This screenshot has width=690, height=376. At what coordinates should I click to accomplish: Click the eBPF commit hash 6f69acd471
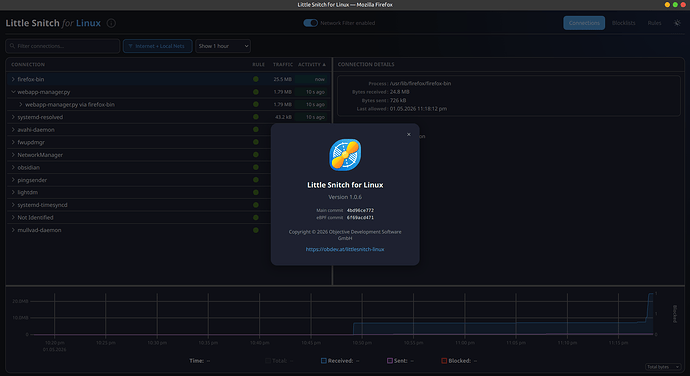(x=360, y=217)
